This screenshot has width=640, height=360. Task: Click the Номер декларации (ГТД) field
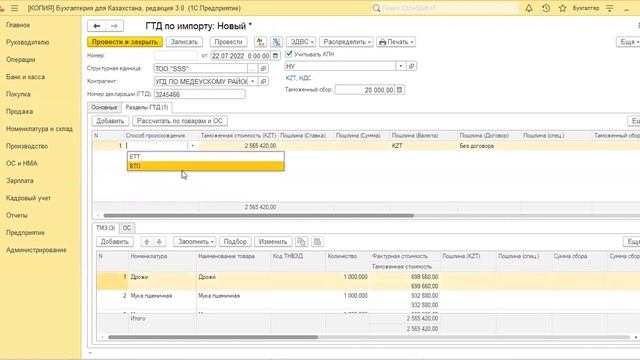[x=200, y=94]
